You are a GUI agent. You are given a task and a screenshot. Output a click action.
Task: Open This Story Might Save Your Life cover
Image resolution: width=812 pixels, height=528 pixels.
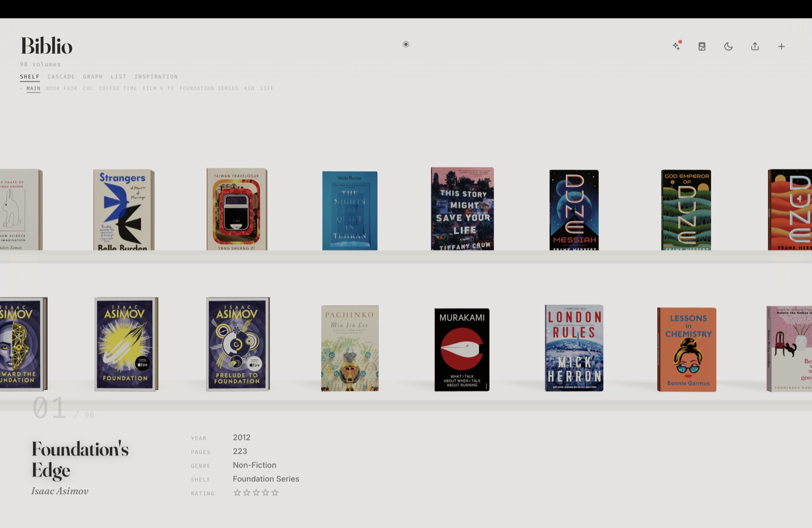[462, 209]
